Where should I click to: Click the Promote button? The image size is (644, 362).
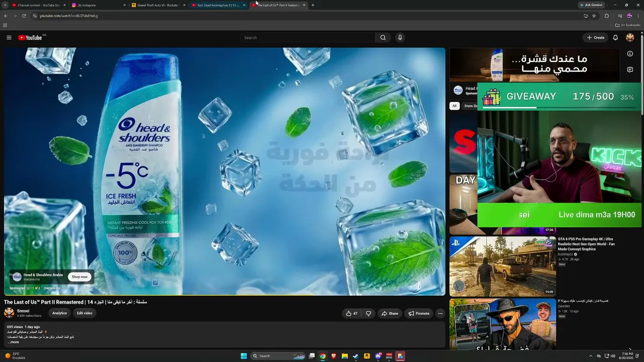click(x=419, y=313)
